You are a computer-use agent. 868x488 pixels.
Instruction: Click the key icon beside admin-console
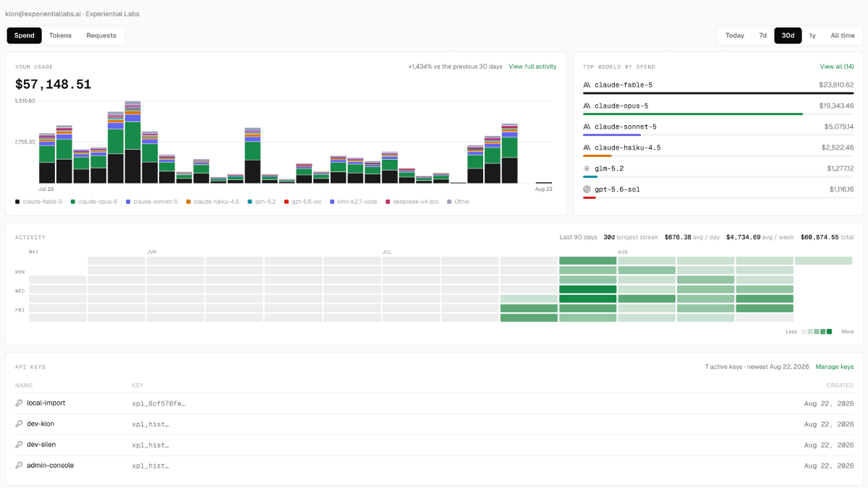click(x=19, y=466)
